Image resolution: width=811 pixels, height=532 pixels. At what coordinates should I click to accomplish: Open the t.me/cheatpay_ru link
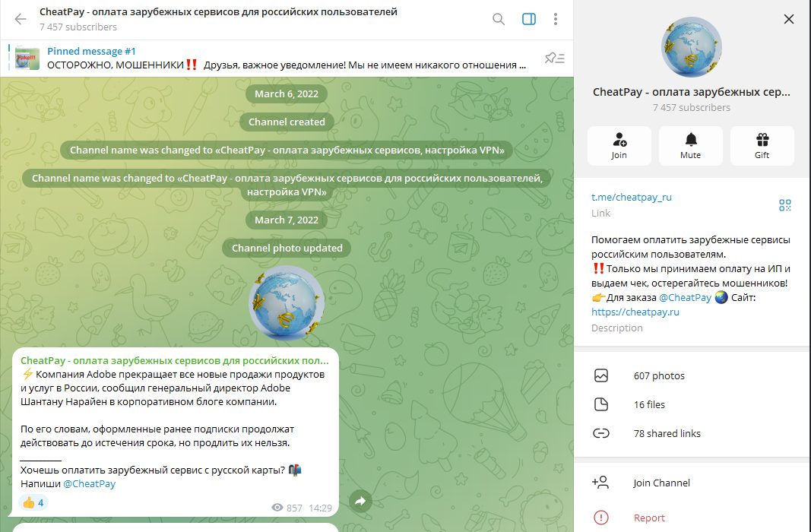[632, 197]
